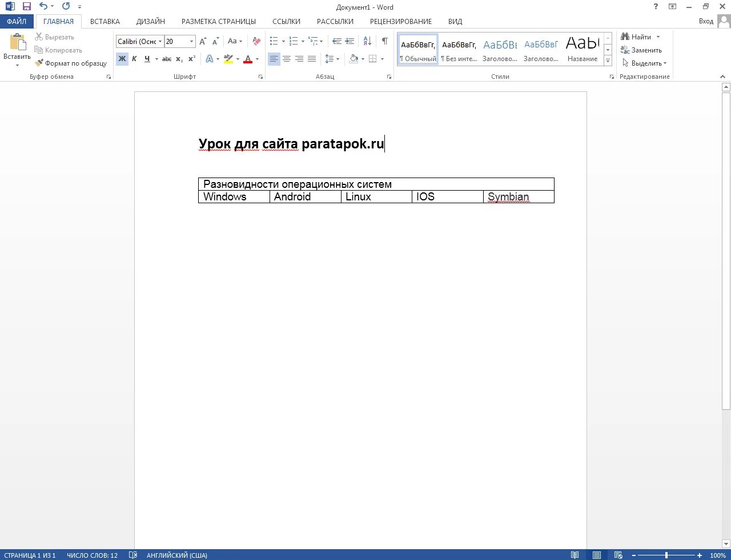The height and width of the screenshot is (560, 731).
Task: Click the zoom out minus icon
Action: point(634,555)
